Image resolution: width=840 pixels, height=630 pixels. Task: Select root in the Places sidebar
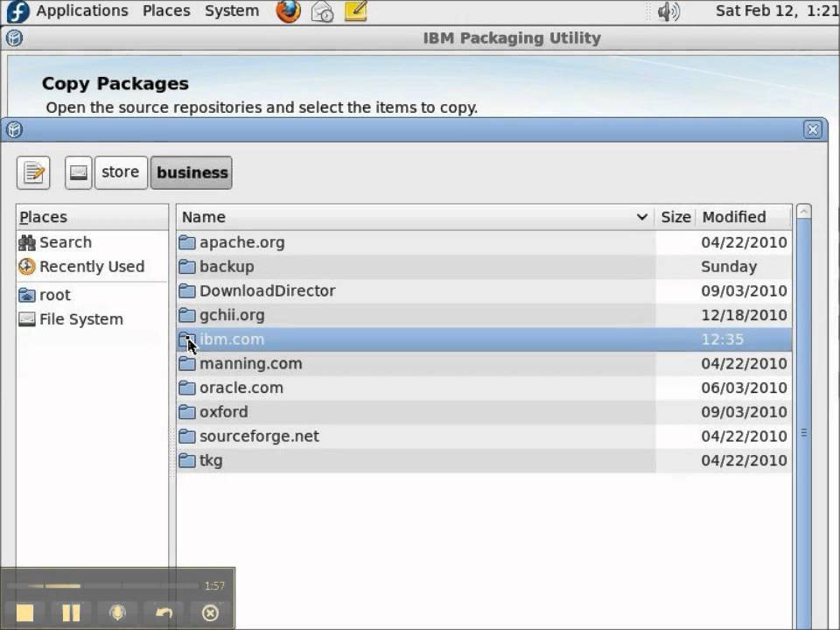click(45, 295)
